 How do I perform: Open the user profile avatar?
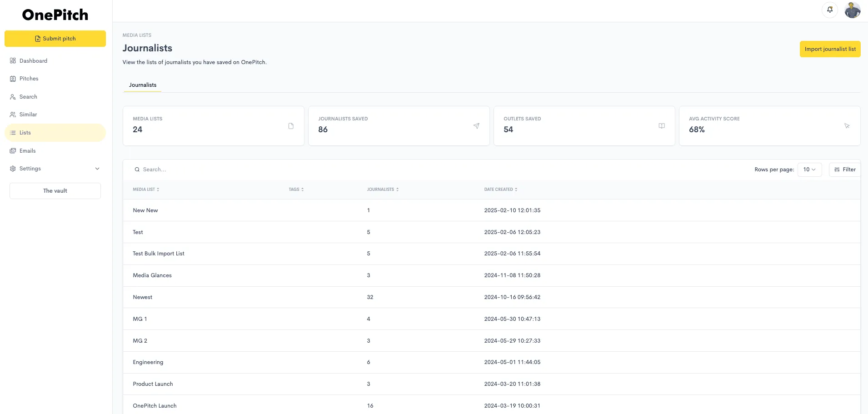pyautogui.click(x=853, y=10)
